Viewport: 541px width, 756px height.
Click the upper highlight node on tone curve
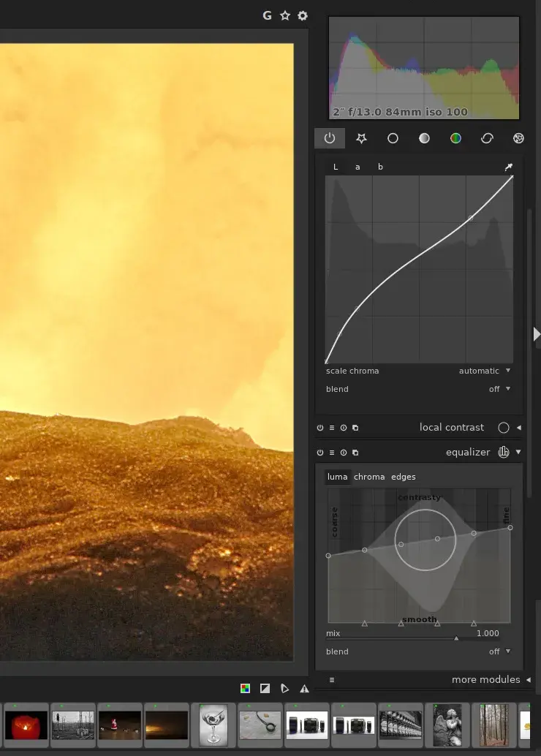(471, 218)
